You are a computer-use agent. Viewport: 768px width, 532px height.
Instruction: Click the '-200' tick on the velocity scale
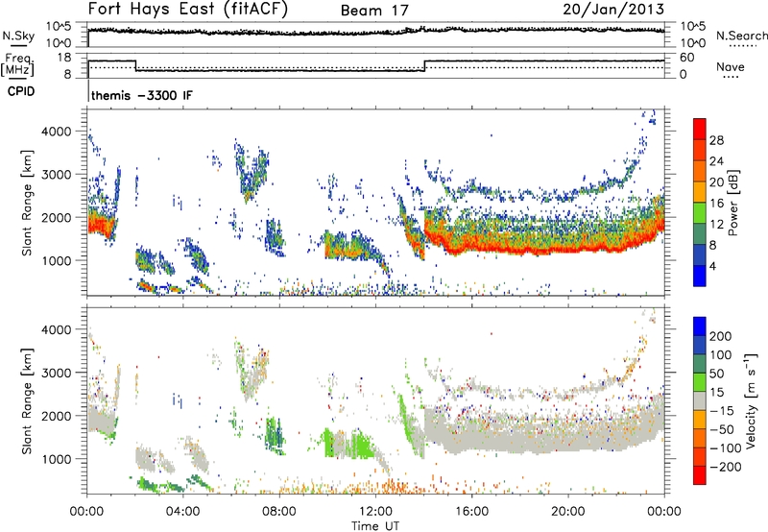726,467
